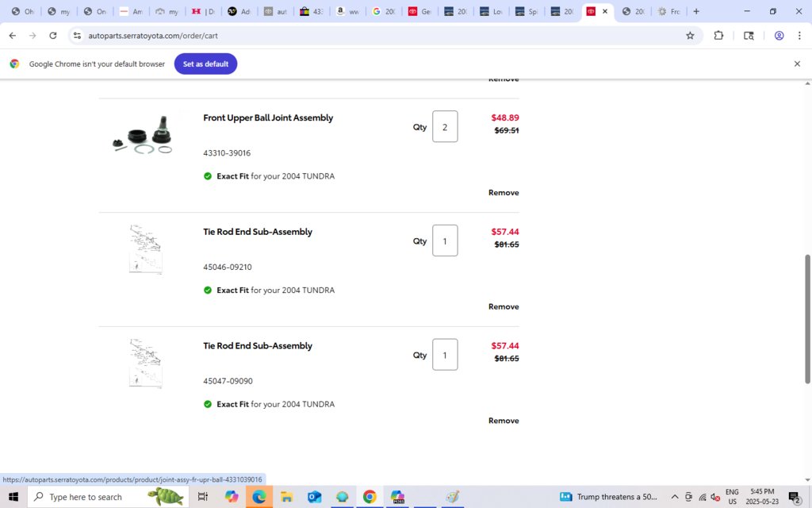Click the green Exact Fit check for 45047-09090

click(208, 404)
